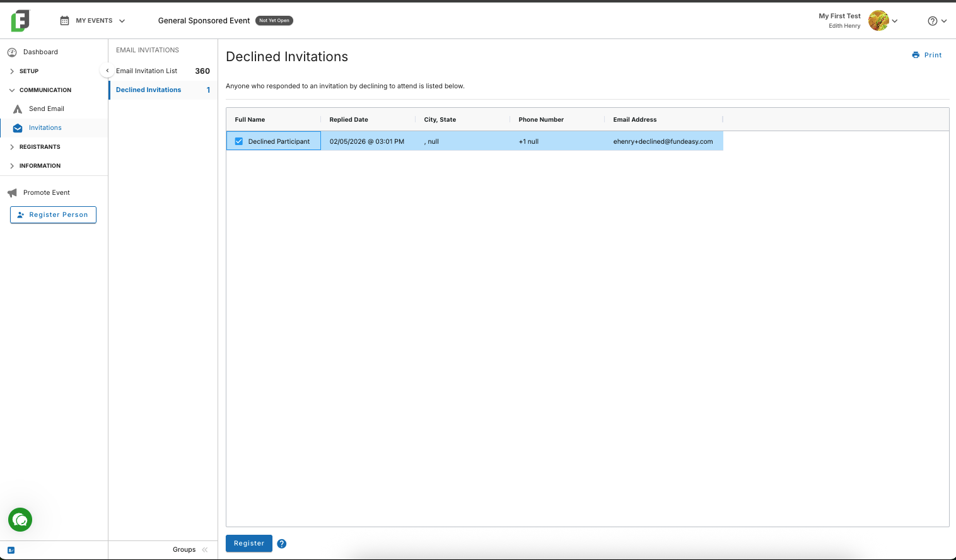This screenshot has height=560, width=956.
Task: Click the blue Register button
Action: click(249, 544)
